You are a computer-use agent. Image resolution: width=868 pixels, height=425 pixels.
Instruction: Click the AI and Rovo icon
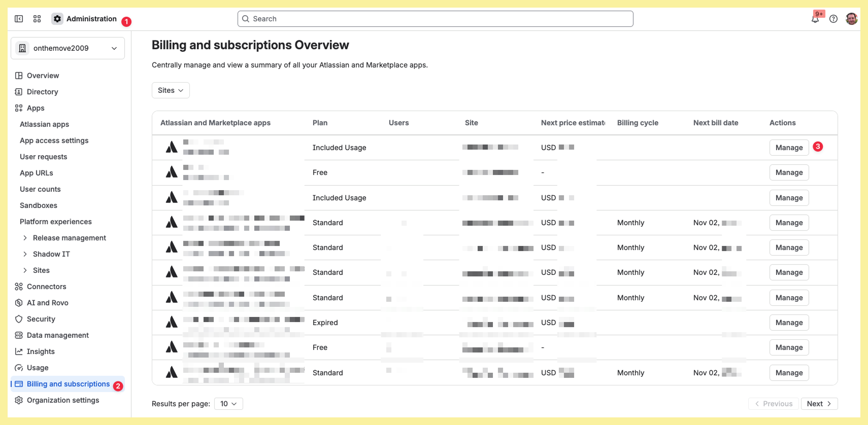tap(19, 303)
